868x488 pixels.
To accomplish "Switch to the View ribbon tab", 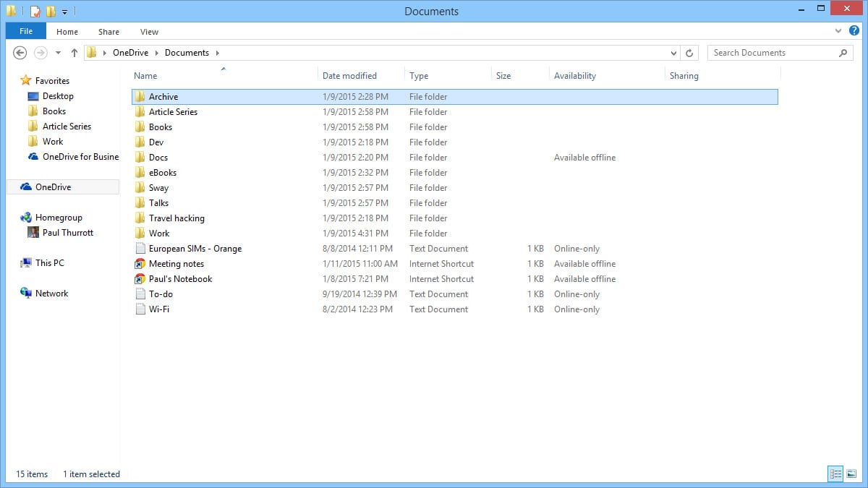I will 149,32.
